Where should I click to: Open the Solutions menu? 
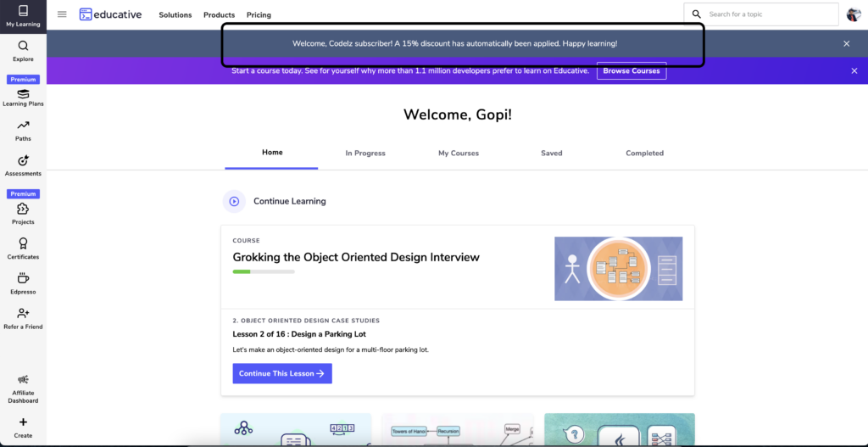click(x=175, y=15)
